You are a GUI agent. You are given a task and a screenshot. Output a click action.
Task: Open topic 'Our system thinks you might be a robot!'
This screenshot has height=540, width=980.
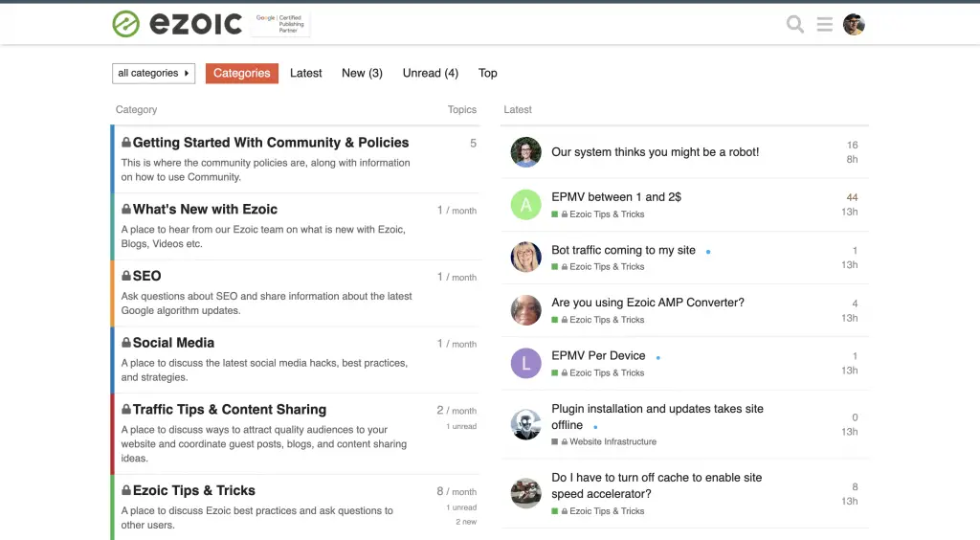(655, 152)
